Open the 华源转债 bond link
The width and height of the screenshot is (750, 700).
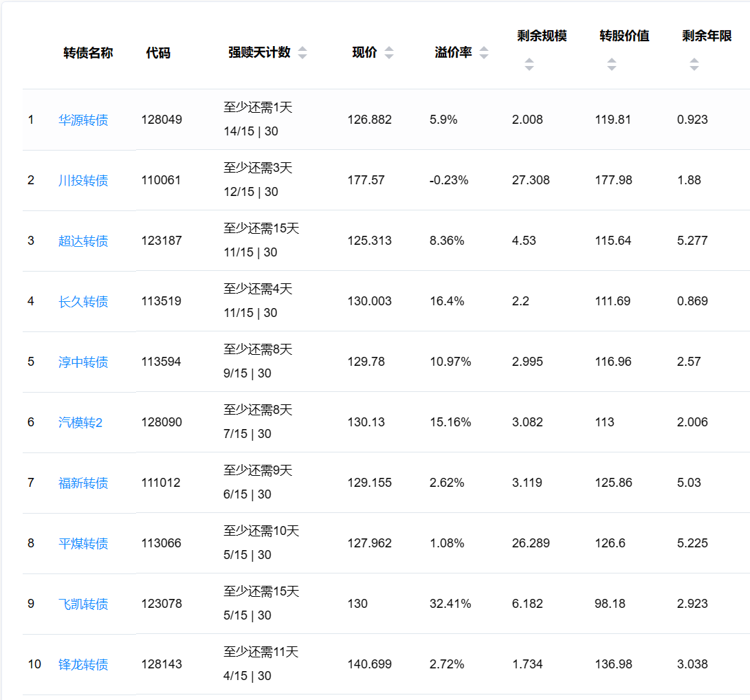point(83,120)
